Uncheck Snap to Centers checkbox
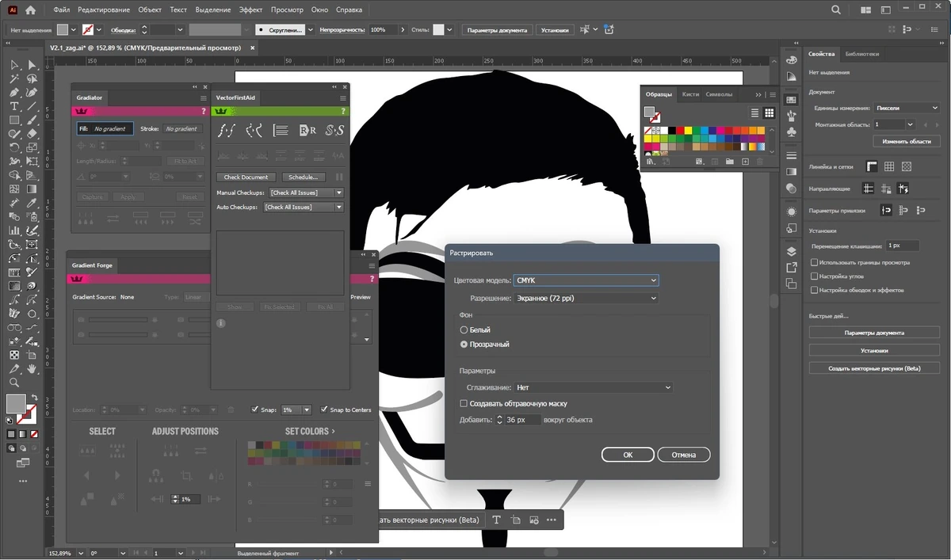Screen dimensions: 951x560 click(x=324, y=410)
